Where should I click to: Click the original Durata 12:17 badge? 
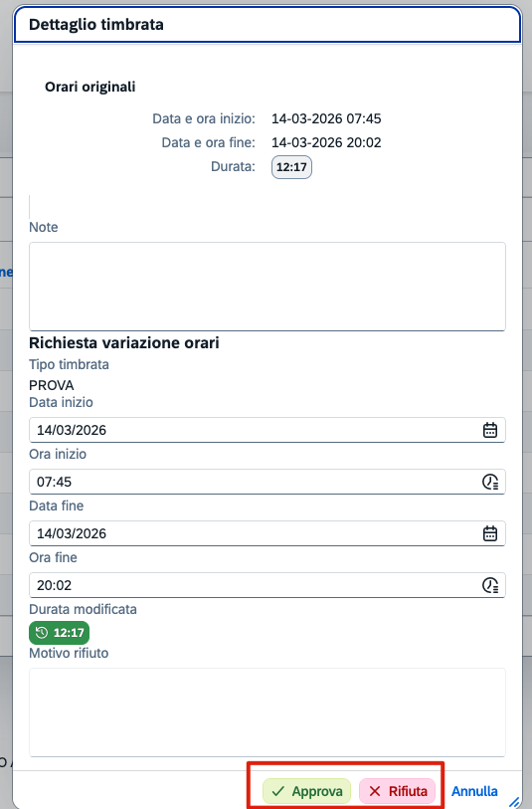tap(291, 167)
